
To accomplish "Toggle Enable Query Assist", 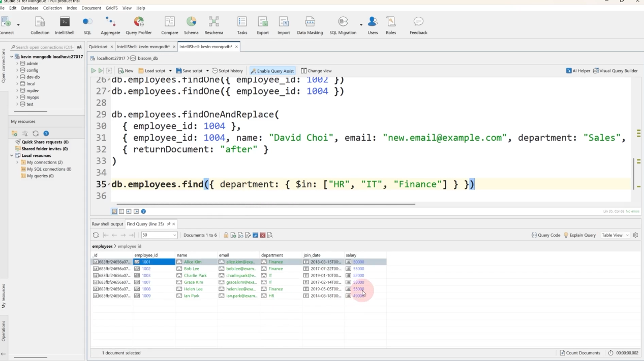I will tap(272, 71).
